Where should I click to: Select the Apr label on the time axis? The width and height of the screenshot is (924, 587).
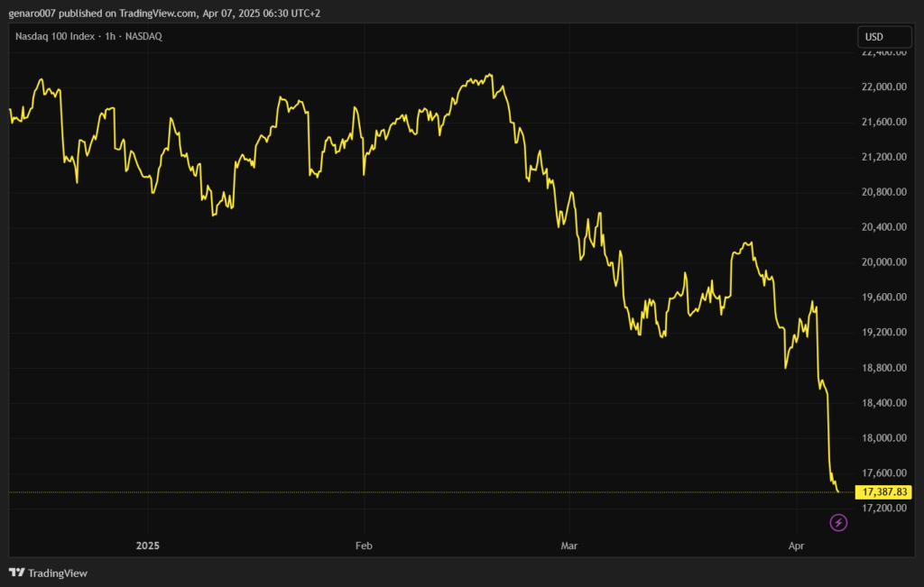[x=796, y=546]
